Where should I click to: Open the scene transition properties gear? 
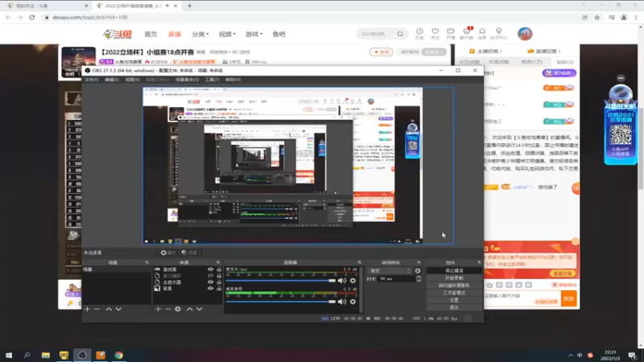pos(418,271)
